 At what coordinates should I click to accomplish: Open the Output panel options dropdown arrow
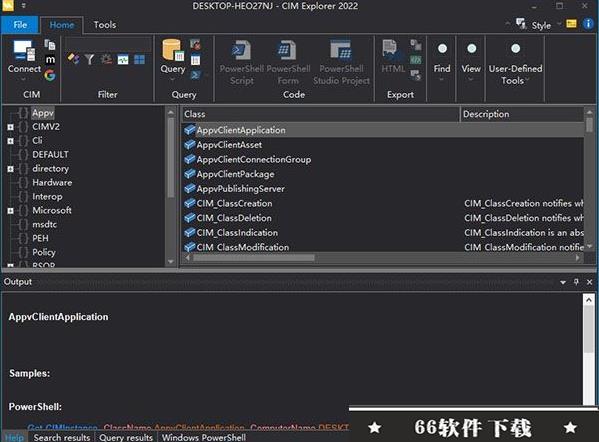[x=563, y=282]
